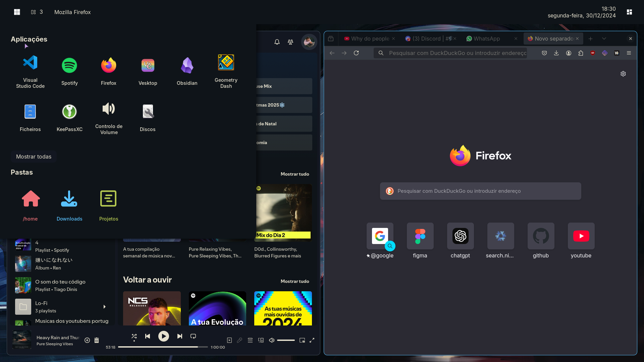
Task: Launch KeePassXC password manager
Action: coord(69,118)
